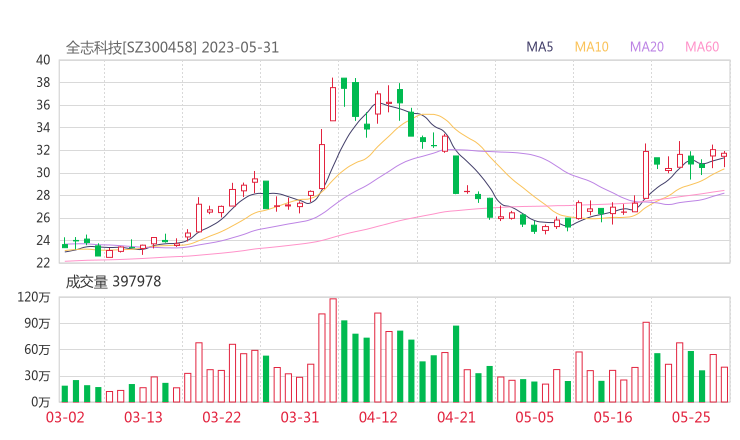Click the 32 price axis label
Screen dimensions: 740x440
pyautogui.click(x=43, y=150)
